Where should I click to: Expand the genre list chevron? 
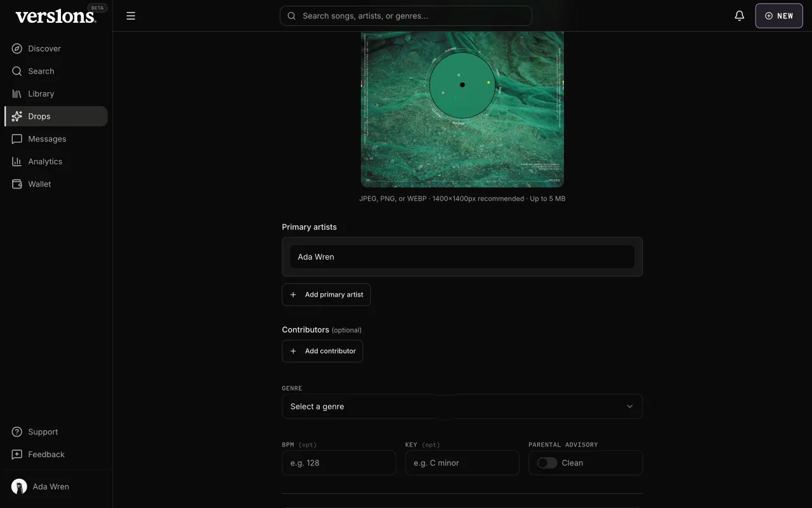tap(630, 406)
